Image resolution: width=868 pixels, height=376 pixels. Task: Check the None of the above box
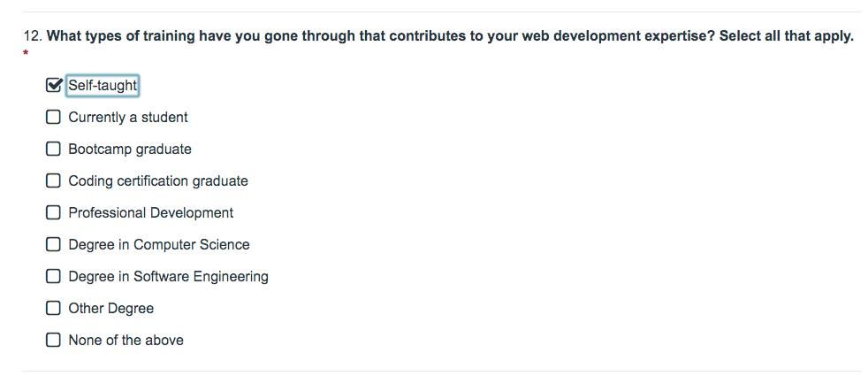pos(54,340)
